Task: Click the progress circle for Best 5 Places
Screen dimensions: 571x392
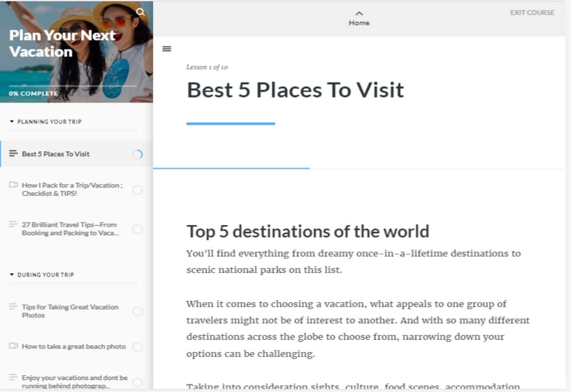Action: pos(137,153)
